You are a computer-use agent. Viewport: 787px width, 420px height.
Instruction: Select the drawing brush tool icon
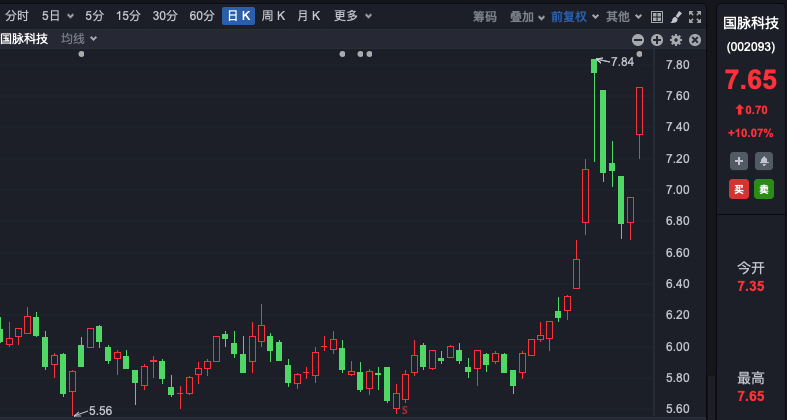676,17
